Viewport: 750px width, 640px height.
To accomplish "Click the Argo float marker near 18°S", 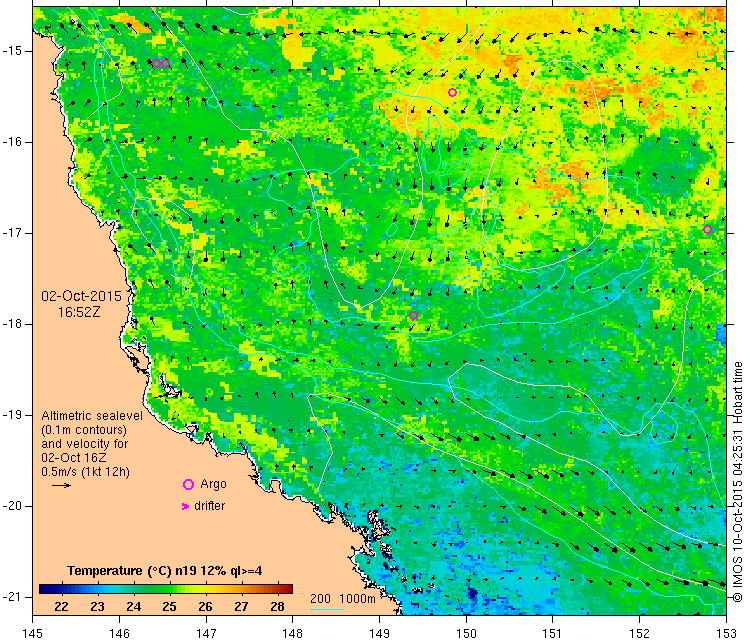I will pos(414,316).
